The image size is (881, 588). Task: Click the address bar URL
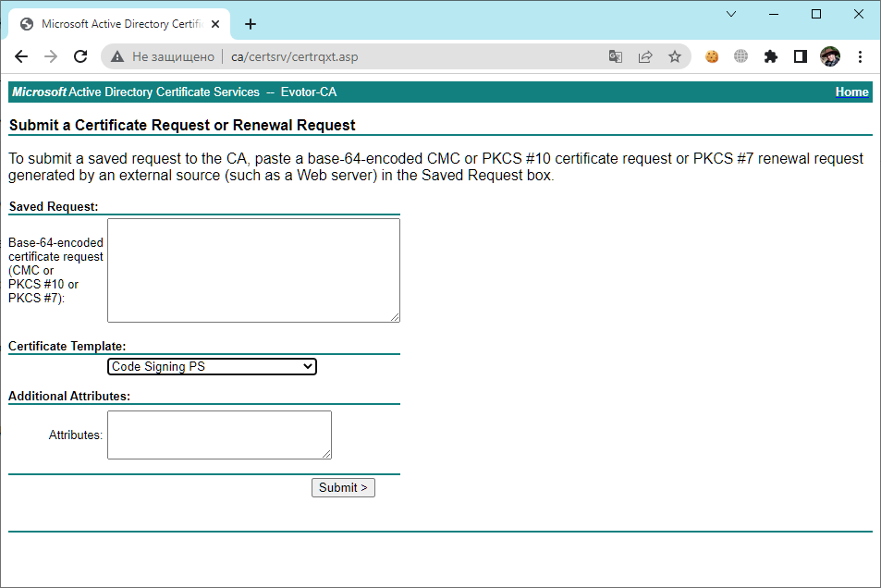point(294,56)
